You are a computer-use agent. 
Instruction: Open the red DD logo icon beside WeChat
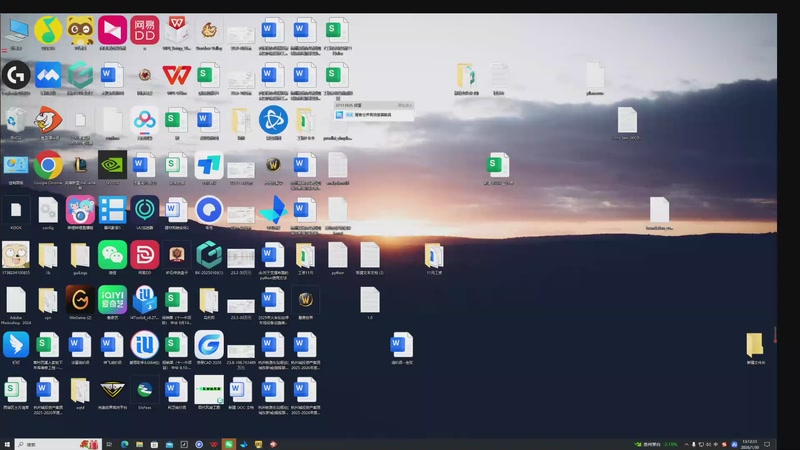click(x=144, y=257)
